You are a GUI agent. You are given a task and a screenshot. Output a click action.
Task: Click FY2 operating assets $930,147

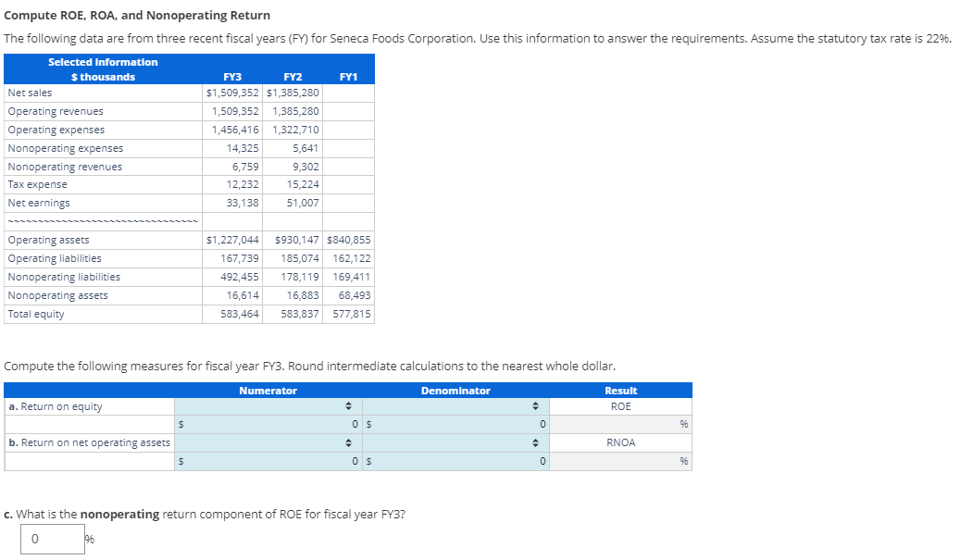pyautogui.click(x=297, y=240)
